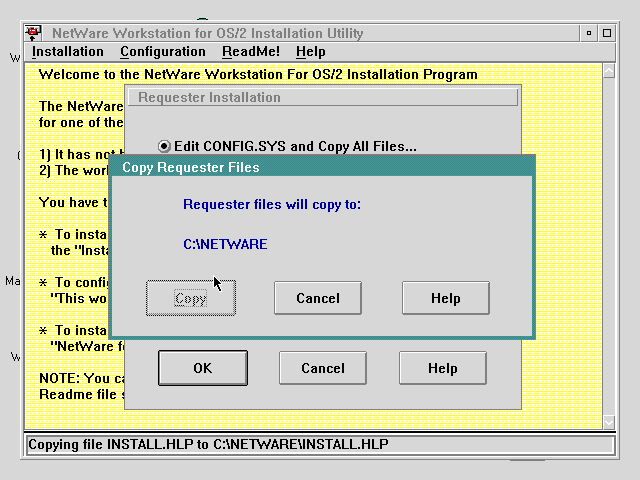Open the Configuration menu
Screen dimensions: 640x480
[x=163, y=52]
